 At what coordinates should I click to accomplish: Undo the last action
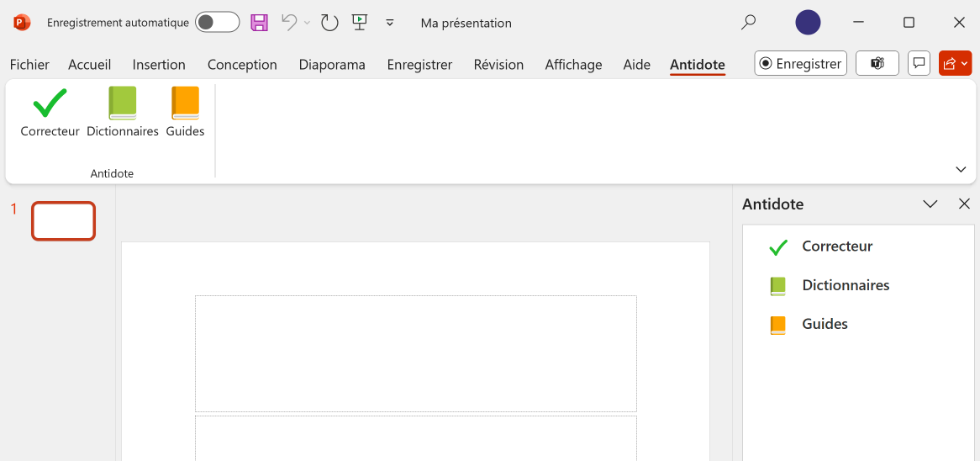[x=288, y=23]
